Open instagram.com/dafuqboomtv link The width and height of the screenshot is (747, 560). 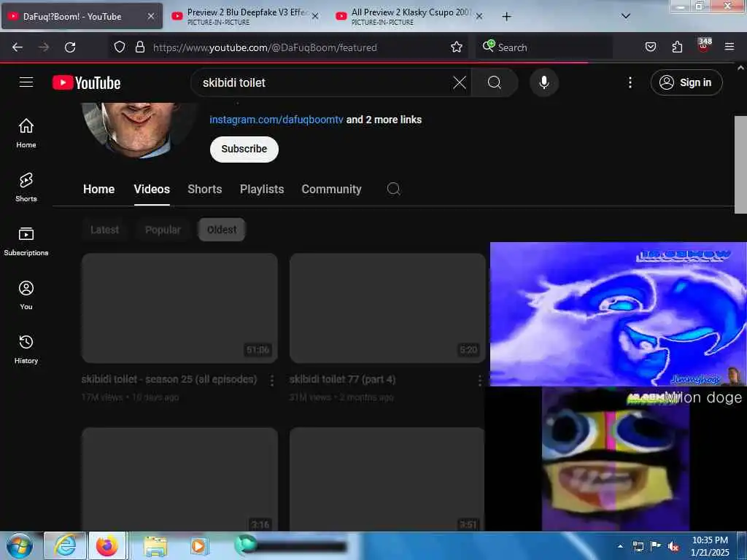(x=276, y=120)
